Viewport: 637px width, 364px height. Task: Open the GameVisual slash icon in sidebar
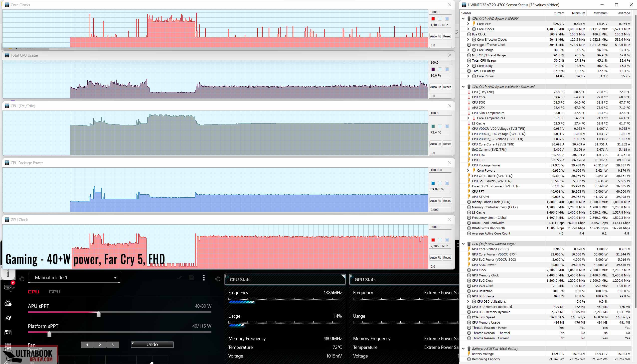coord(8,318)
